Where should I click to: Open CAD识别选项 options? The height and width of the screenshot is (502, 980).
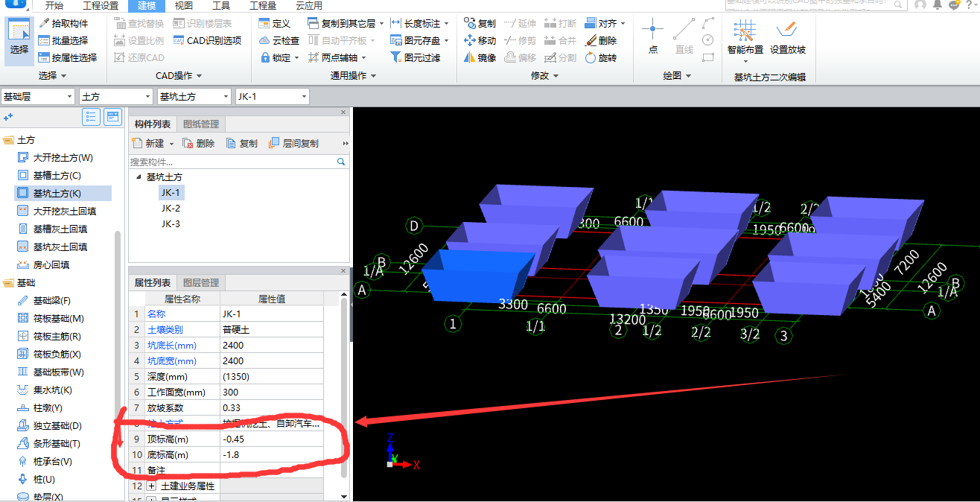click(x=207, y=40)
